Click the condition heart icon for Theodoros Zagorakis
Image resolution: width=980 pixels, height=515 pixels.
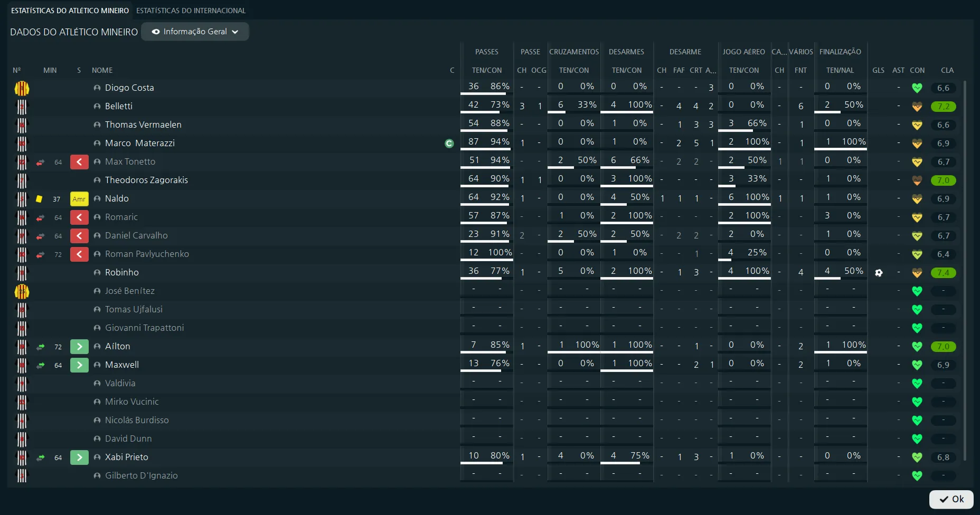click(917, 180)
